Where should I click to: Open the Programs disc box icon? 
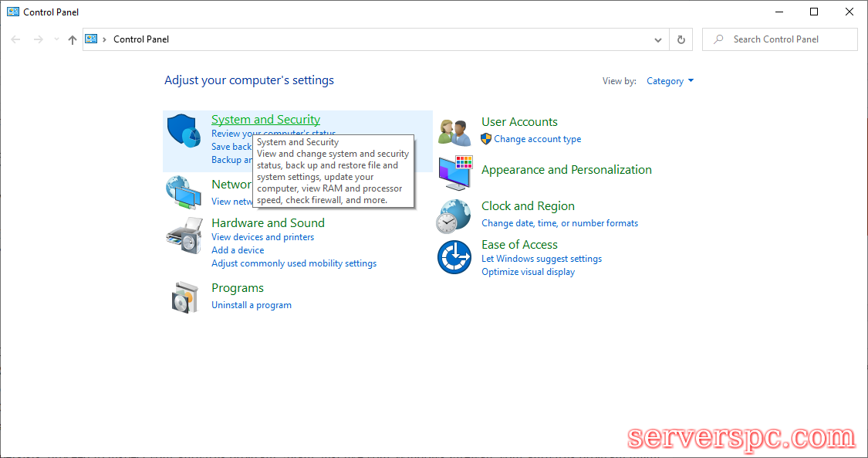tap(184, 297)
